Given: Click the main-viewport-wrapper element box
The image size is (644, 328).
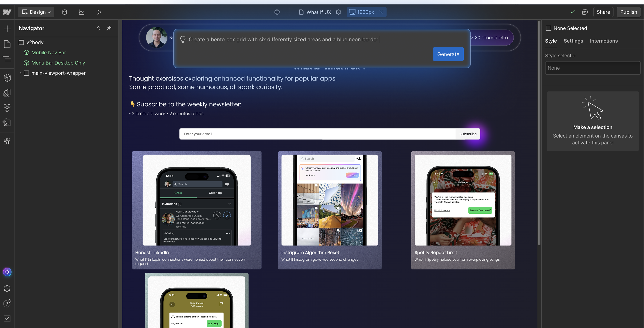Looking at the screenshot, I should coord(26,73).
